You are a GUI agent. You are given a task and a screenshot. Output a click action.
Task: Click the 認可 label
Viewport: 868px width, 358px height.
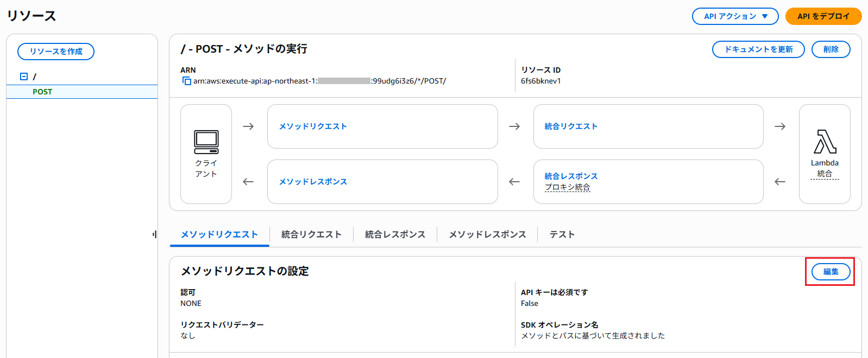[x=188, y=292]
